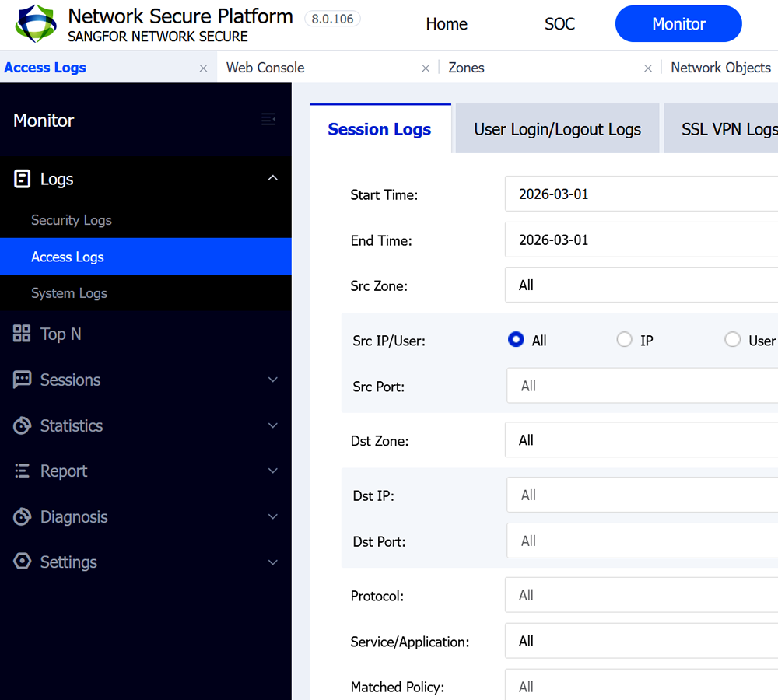Close the Web Console tab
778x700 pixels.
[x=426, y=68]
